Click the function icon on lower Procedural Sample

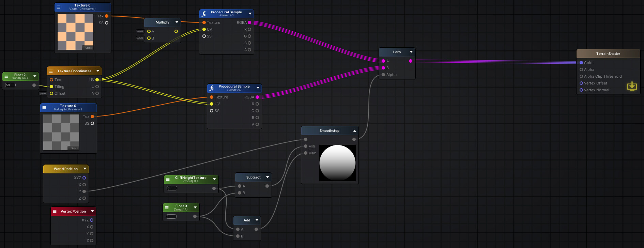point(212,88)
